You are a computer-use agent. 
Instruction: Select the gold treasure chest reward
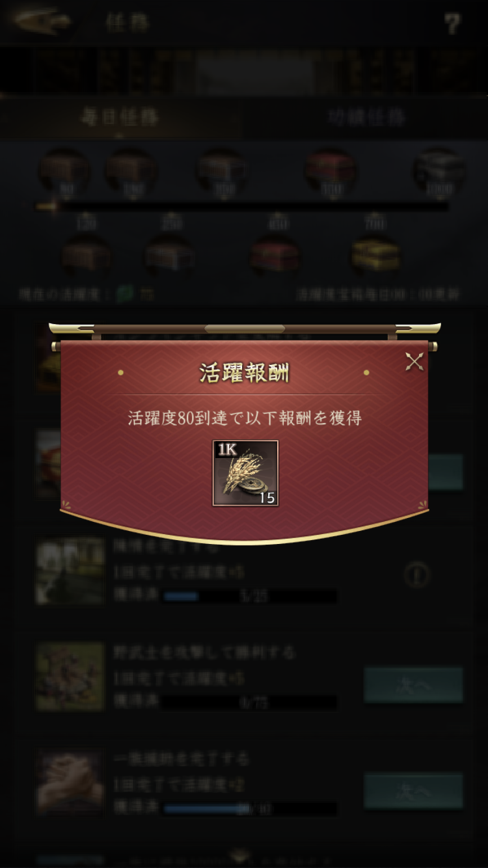click(x=375, y=256)
